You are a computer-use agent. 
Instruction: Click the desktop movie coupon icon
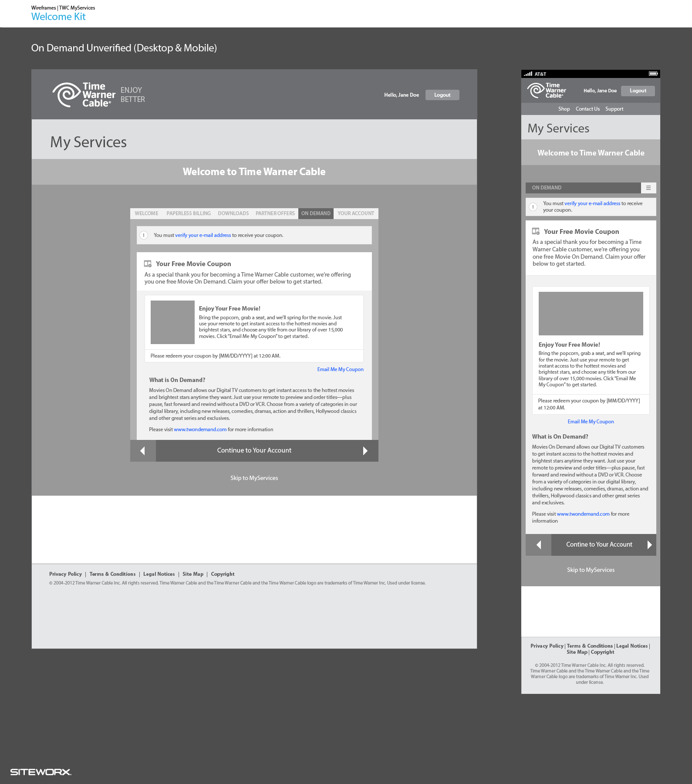point(148,264)
